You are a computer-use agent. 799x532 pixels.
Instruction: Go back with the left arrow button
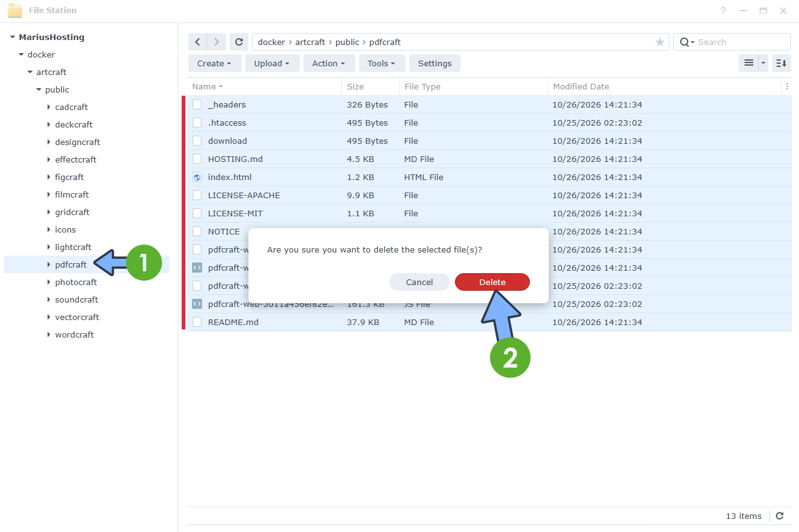(x=198, y=42)
